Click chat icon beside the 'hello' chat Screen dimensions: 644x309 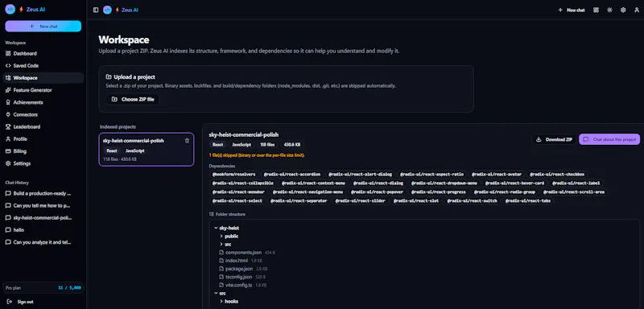coord(8,230)
